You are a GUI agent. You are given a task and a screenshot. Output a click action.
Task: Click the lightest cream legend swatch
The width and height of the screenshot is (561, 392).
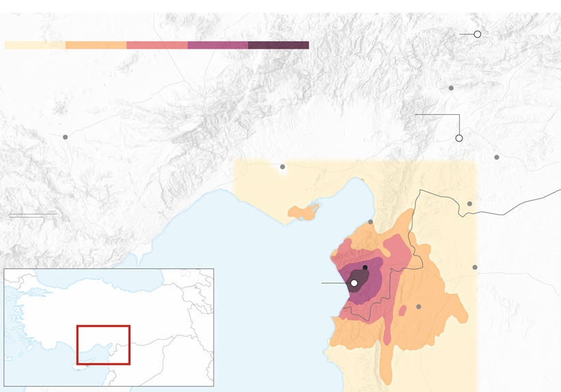click(35, 45)
